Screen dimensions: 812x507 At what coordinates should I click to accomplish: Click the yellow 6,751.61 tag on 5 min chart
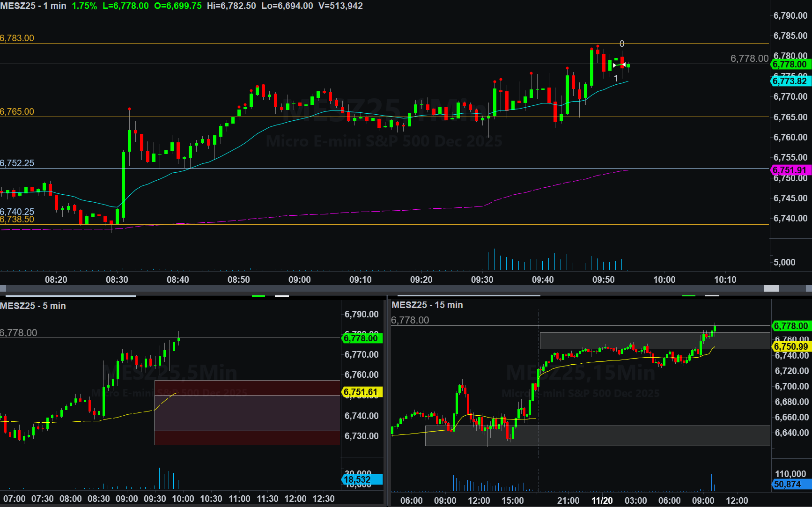point(361,392)
